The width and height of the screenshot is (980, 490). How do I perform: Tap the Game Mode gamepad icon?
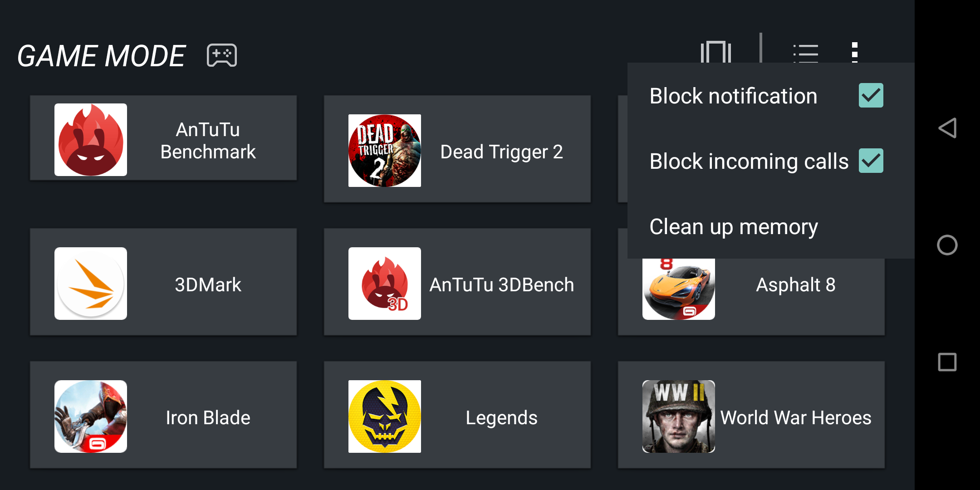(222, 55)
